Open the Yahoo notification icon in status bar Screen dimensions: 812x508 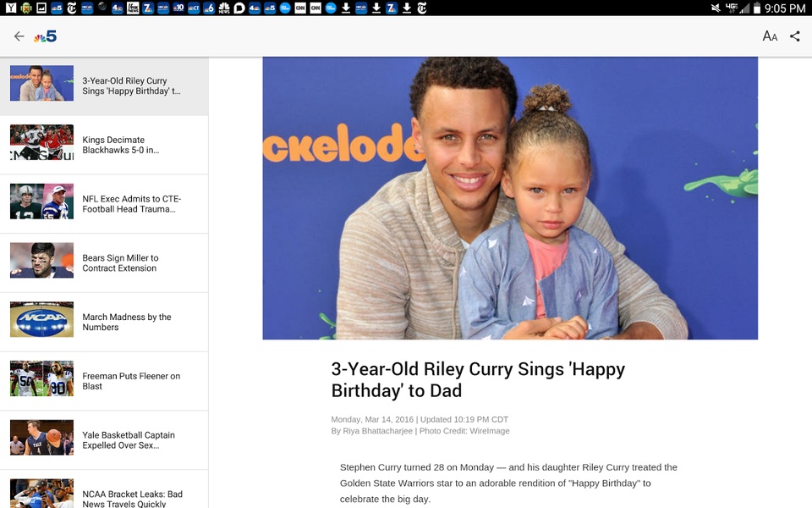point(11,8)
